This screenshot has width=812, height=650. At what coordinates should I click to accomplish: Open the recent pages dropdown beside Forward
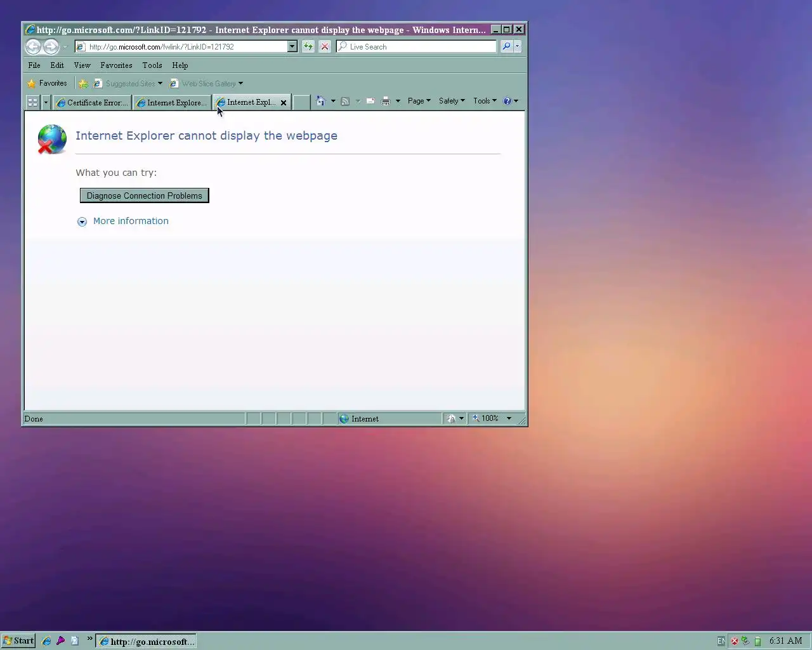click(65, 47)
